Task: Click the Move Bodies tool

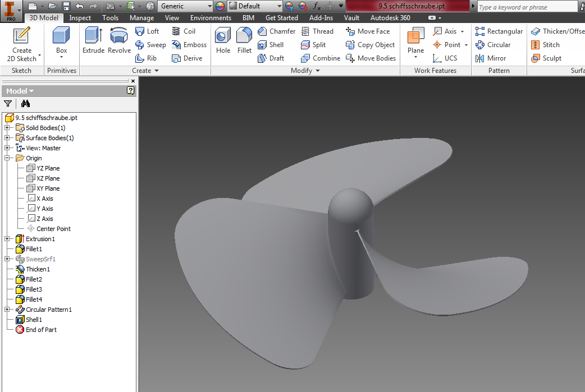Action: click(371, 58)
